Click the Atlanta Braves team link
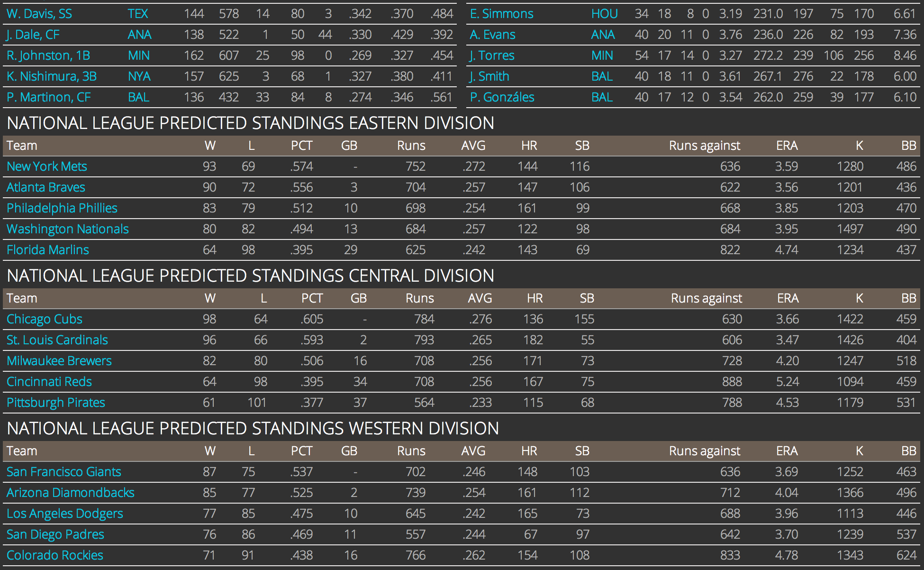Image resolution: width=924 pixels, height=570 pixels. (46, 187)
